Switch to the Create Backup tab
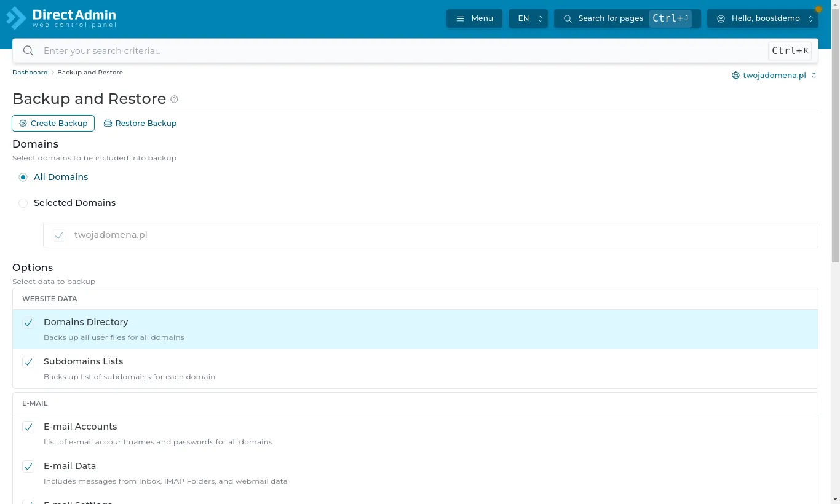Viewport: 840px width, 504px height. [x=53, y=123]
